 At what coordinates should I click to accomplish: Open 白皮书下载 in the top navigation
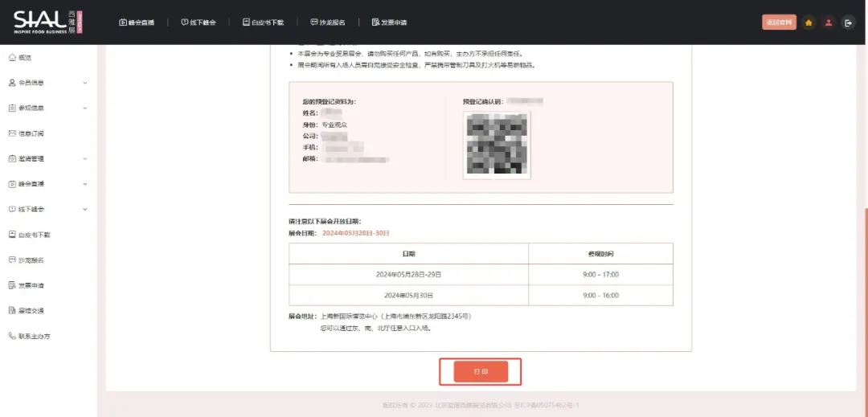pyautogui.click(x=263, y=22)
